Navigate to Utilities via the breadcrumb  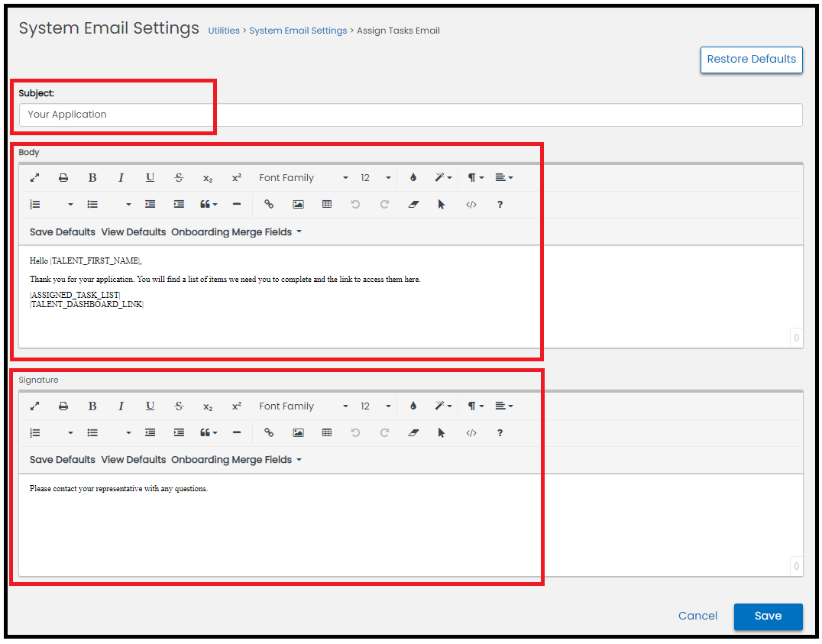[x=224, y=31]
